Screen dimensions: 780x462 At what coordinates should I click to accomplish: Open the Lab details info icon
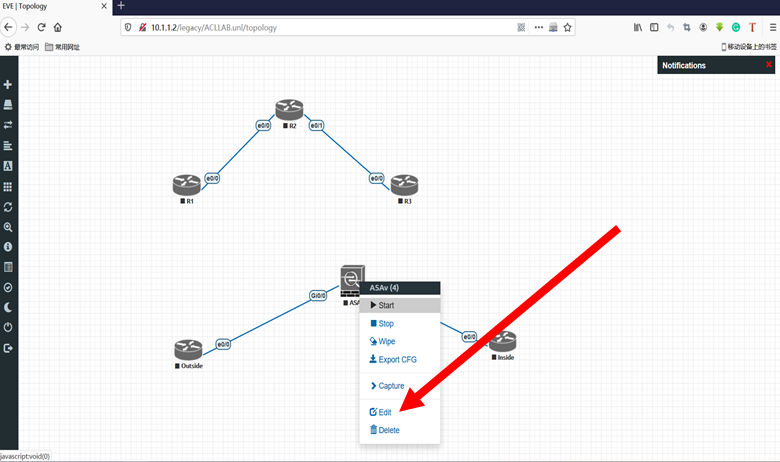click(x=8, y=247)
